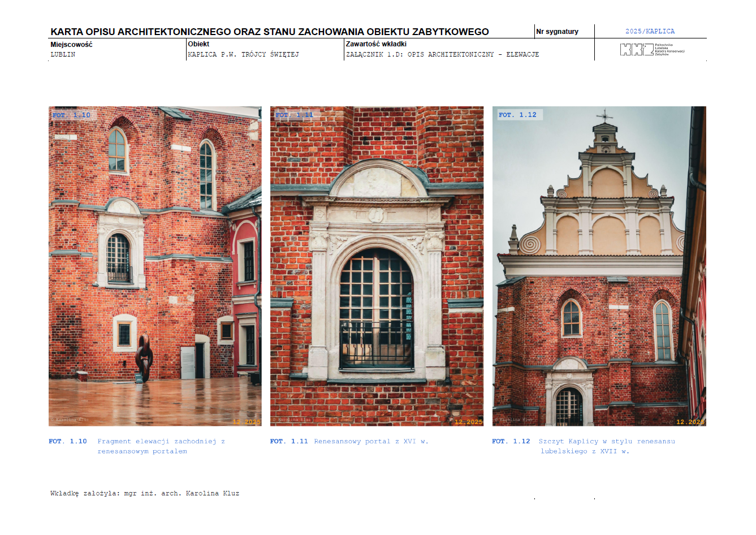Select the chapel gable photo FOT. 1.12

tap(599, 266)
